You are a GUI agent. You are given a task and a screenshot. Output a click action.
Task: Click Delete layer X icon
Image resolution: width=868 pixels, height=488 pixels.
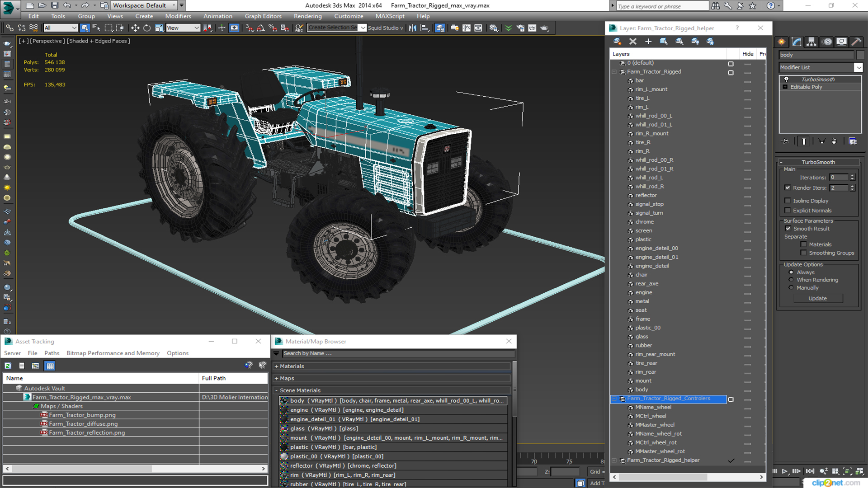(633, 42)
